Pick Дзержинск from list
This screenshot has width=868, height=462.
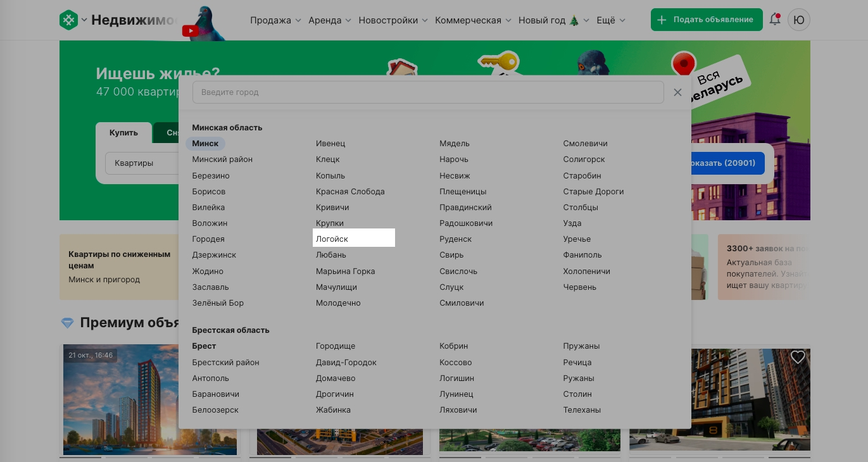pyautogui.click(x=214, y=255)
